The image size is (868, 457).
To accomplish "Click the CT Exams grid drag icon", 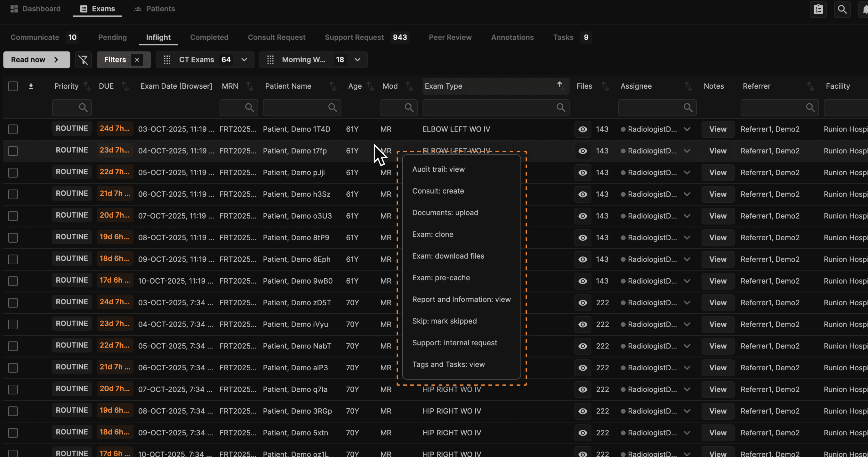I will (x=167, y=60).
